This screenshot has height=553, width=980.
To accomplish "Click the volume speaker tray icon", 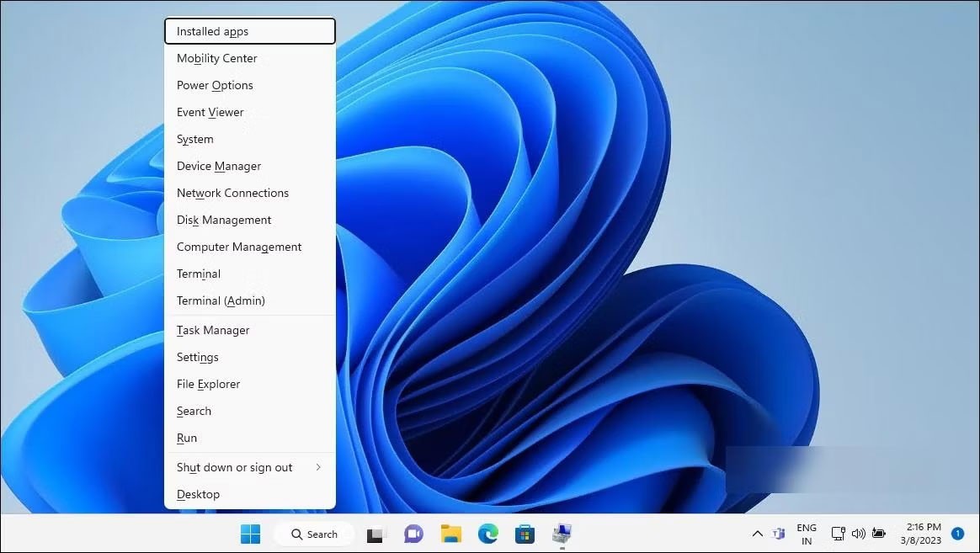I will (x=858, y=534).
